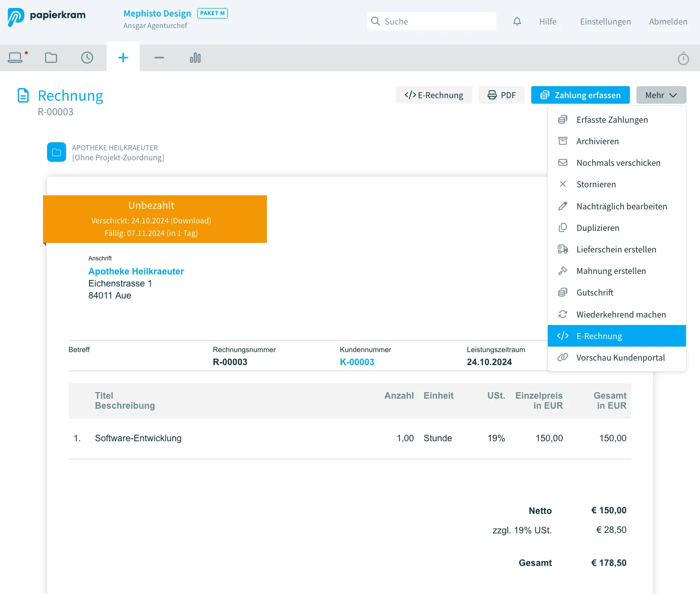The image size is (700, 594).
Task: Open the laptop dashboard tab icon
Action: [x=15, y=58]
